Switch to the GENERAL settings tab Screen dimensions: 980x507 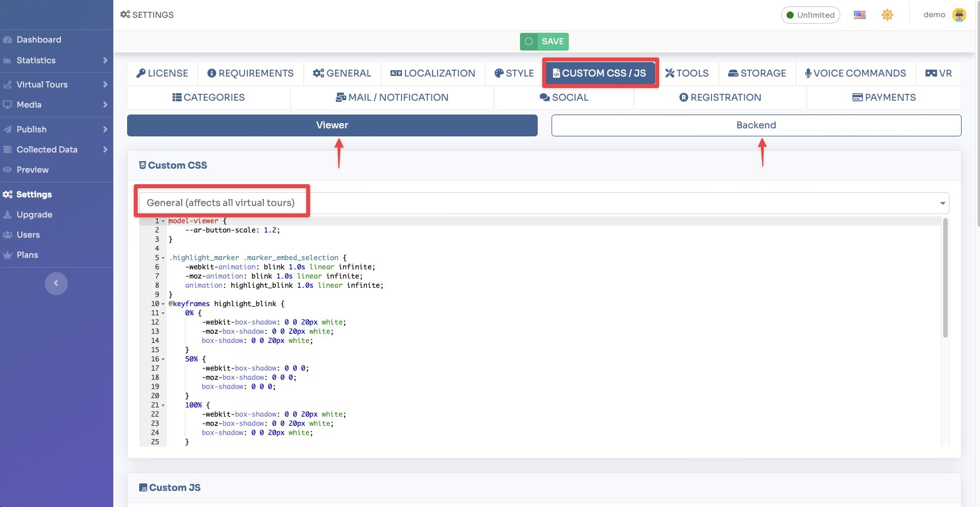coord(342,73)
